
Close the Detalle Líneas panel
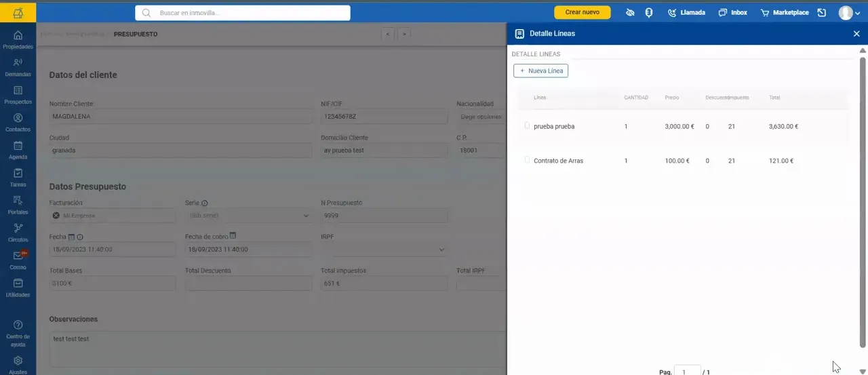coord(856,33)
